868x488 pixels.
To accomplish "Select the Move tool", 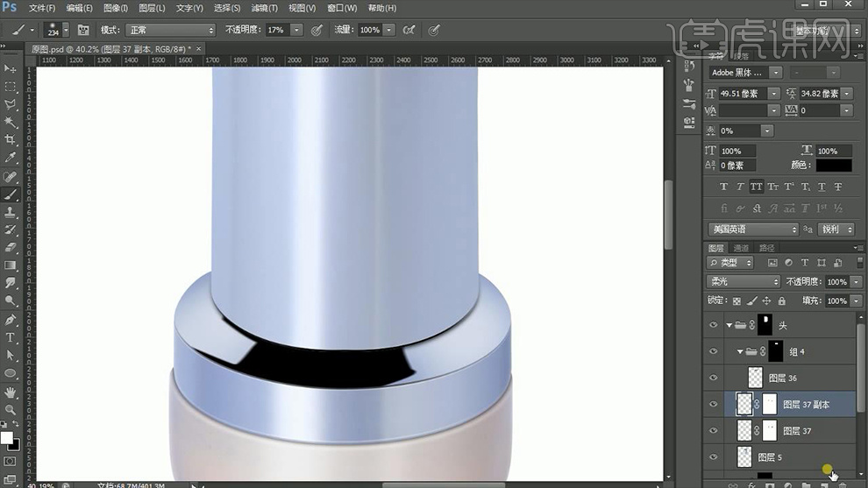I will click(11, 68).
